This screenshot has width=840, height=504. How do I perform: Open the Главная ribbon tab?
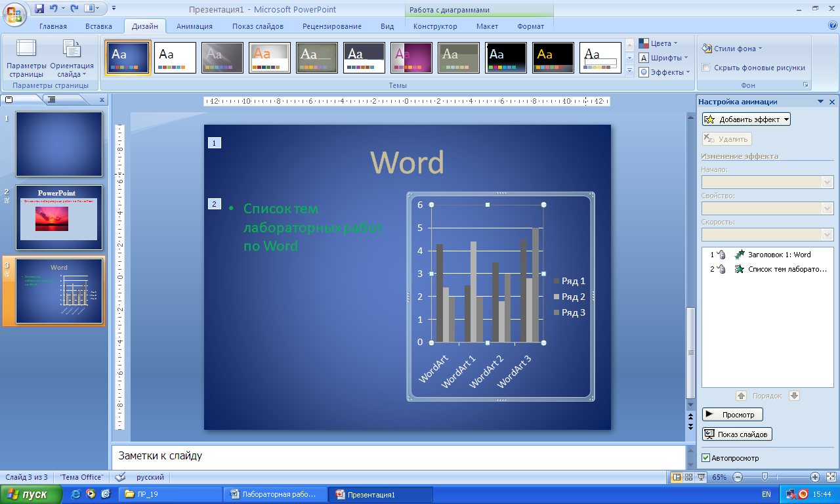tap(53, 26)
